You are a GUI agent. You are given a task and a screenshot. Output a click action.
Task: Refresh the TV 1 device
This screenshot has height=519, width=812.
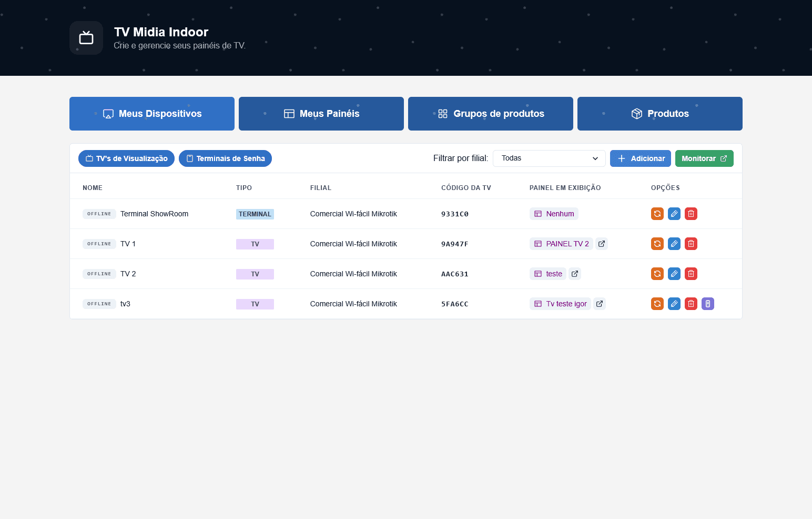pyautogui.click(x=657, y=244)
